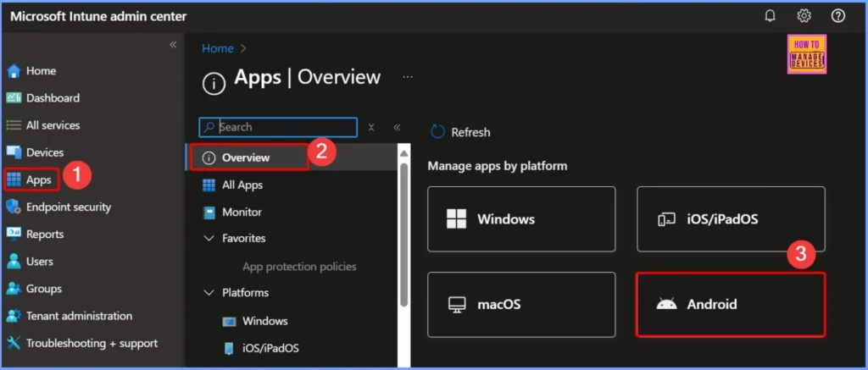This screenshot has height=370, width=868.
Task: Go to Troubleshooting + support section
Action: [92, 343]
